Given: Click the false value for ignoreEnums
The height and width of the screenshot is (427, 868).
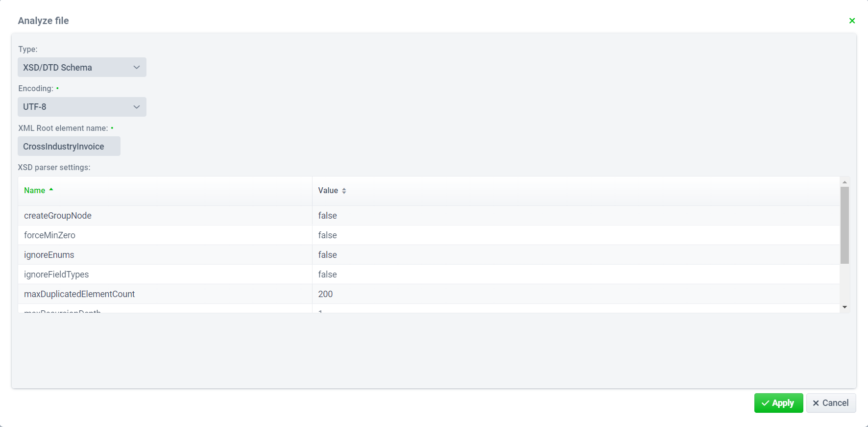Looking at the screenshot, I should (327, 255).
